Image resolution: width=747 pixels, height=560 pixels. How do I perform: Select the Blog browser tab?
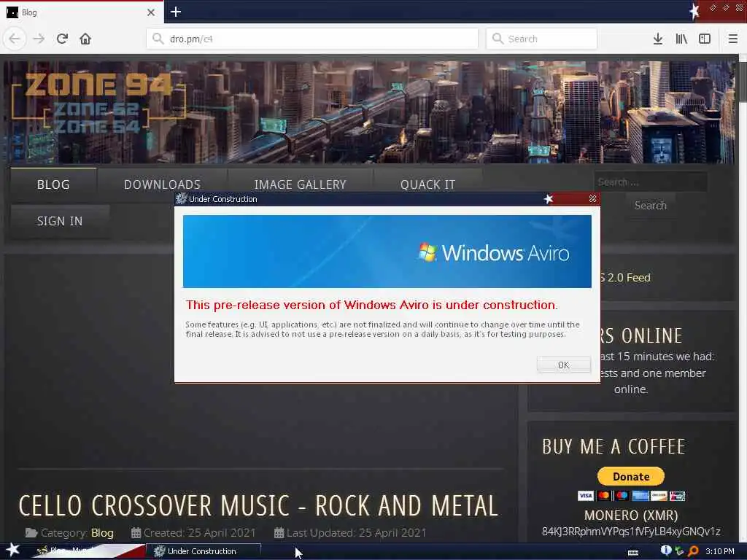coord(81,12)
